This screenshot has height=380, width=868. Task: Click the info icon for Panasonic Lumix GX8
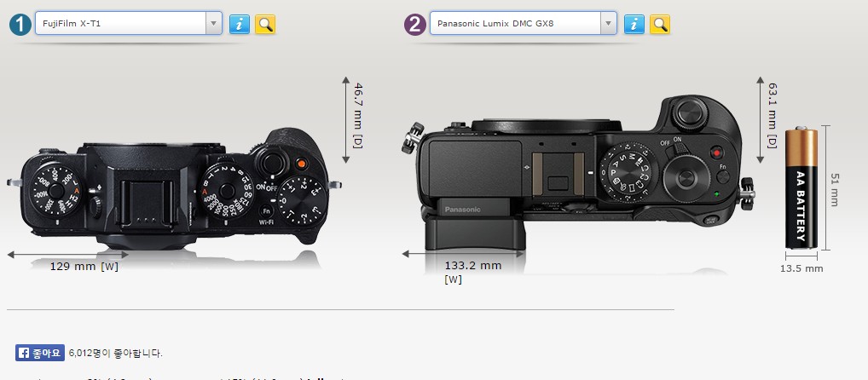tap(634, 25)
